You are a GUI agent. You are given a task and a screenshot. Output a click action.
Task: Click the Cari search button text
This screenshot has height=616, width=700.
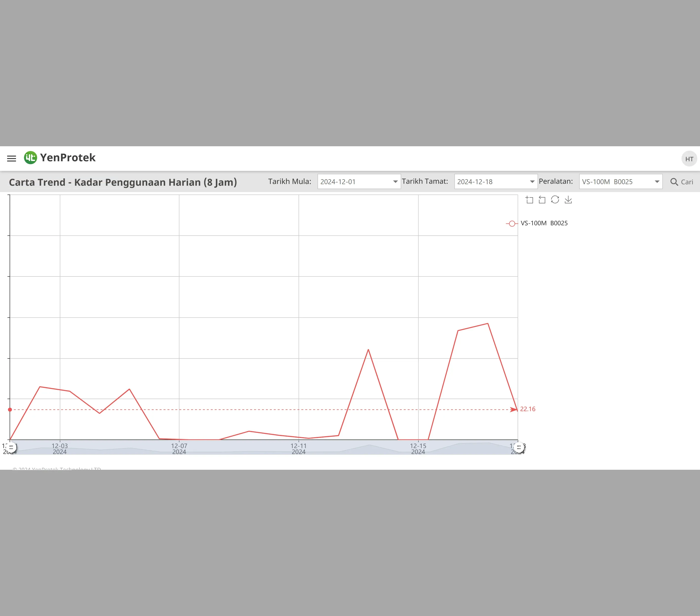point(687,182)
